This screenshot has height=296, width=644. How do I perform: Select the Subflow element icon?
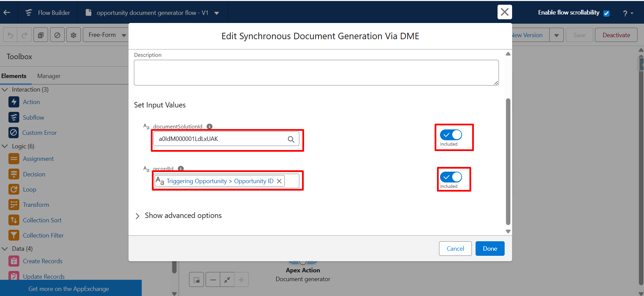(14, 117)
